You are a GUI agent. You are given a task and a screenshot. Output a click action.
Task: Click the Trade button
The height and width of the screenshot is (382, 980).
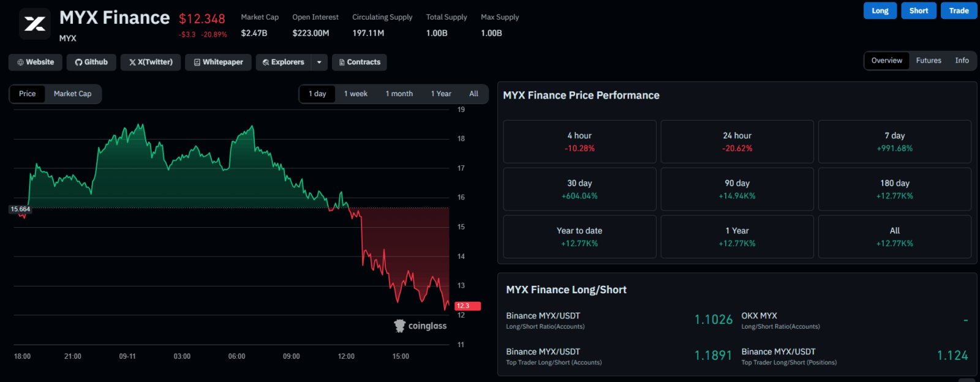pos(959,11)
